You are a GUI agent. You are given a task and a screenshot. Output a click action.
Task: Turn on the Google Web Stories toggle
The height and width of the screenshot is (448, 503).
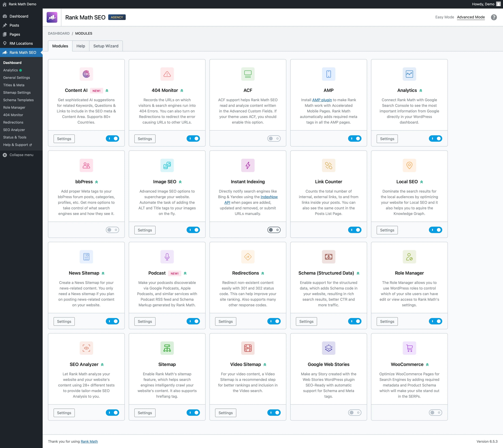tap(355, 413)
